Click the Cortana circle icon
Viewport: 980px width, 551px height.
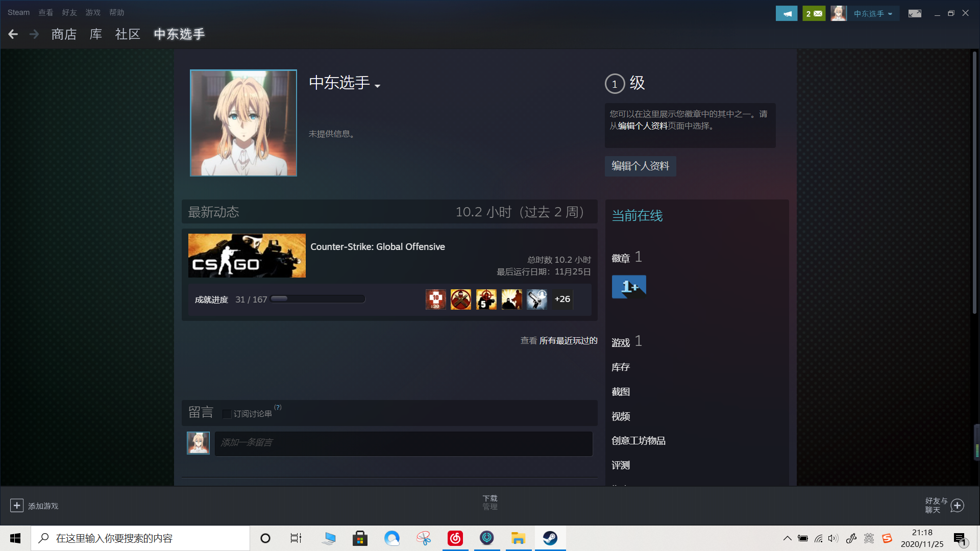(x=265, y=538)
